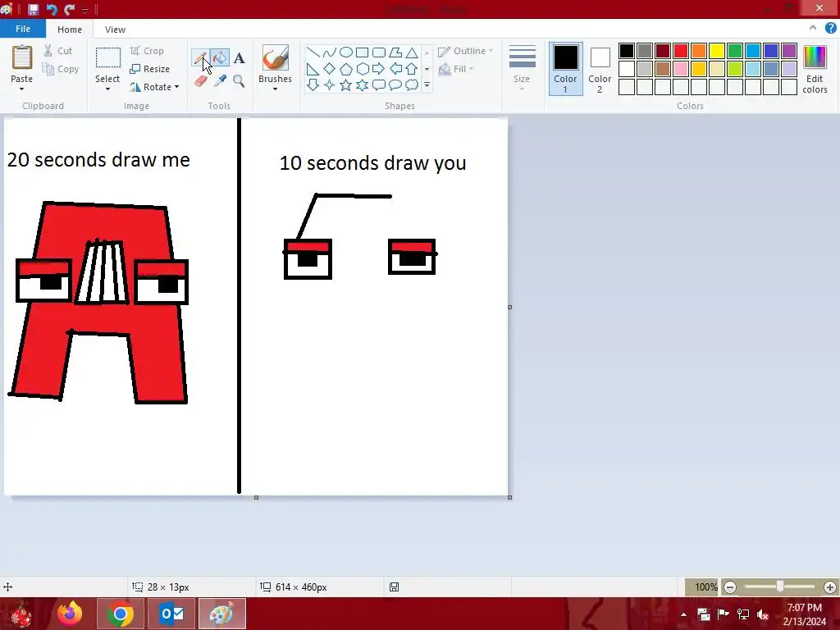Select the Magnifier tool
The height and width of the screenshot is (630, 840).
tap(239, 81)
